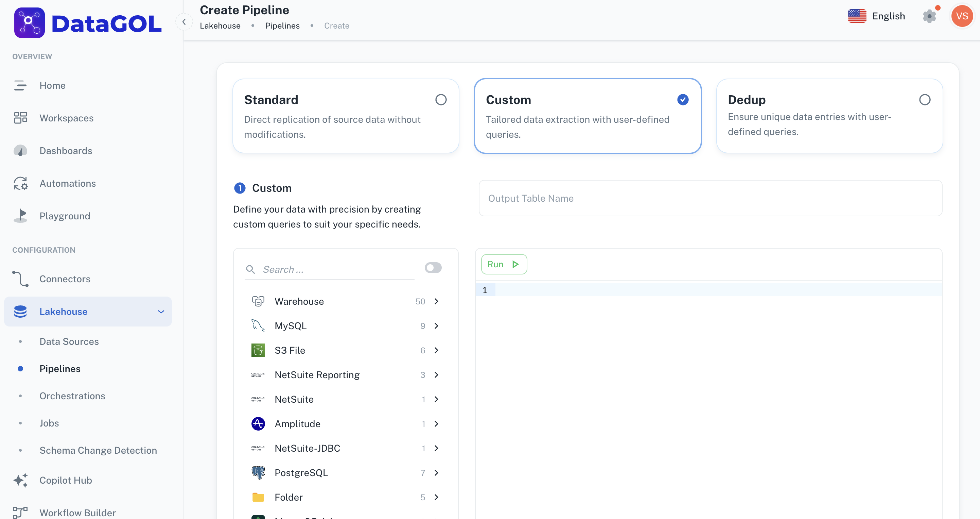Run the custom query

pos(504,264)
